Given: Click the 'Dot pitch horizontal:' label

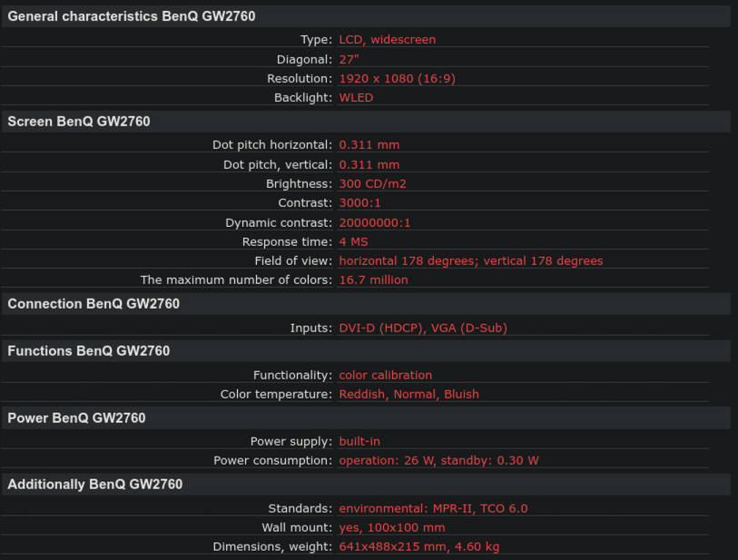Looking at the screenshot, I should click(x=272, y=145).
